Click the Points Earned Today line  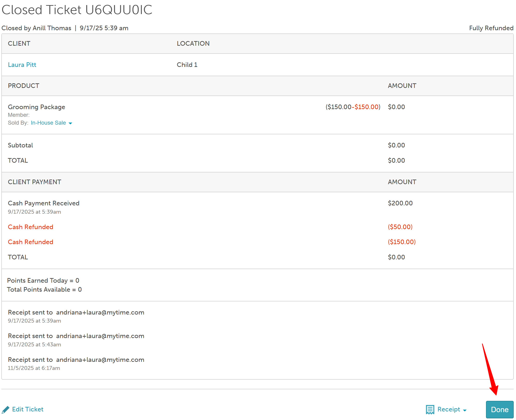[x=43, y=280]
